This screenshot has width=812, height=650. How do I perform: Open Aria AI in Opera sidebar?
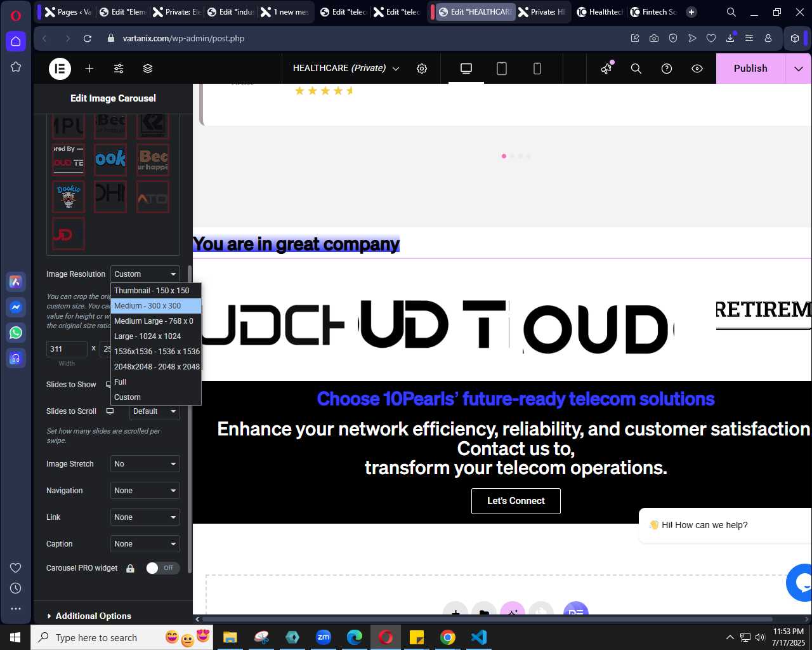(16, 282)
